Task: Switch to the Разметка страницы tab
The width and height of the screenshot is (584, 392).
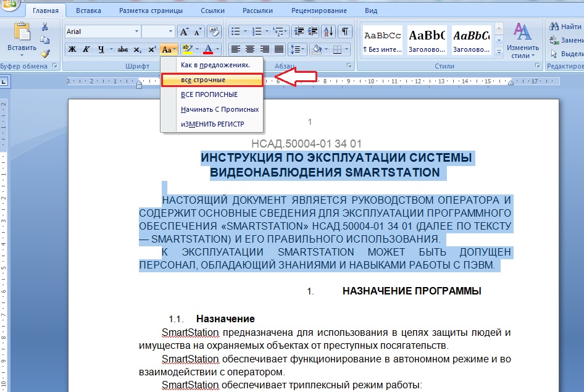Action: pos(151,10)
